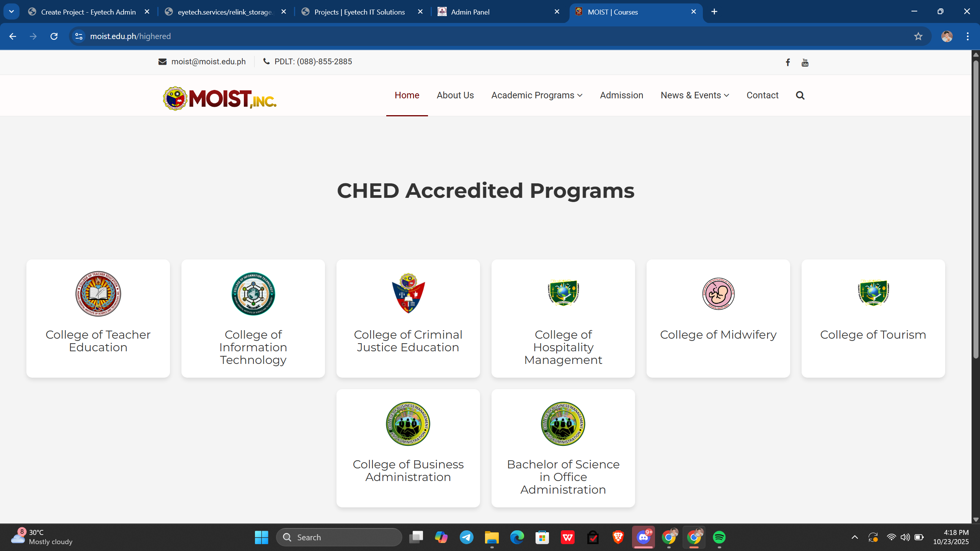Open site information icon in address bar
The width and height of the screenshot is (980, 551).
(79, 36)
